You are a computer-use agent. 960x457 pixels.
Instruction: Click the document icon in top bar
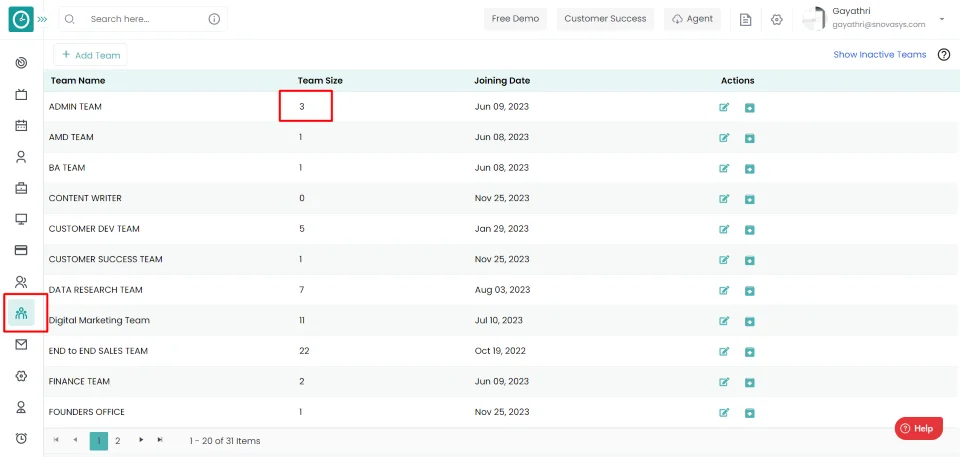(x=745, y=19)
